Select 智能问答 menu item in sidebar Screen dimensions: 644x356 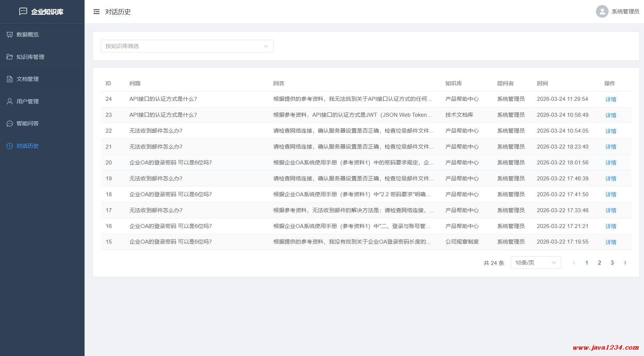pos(27,124)
